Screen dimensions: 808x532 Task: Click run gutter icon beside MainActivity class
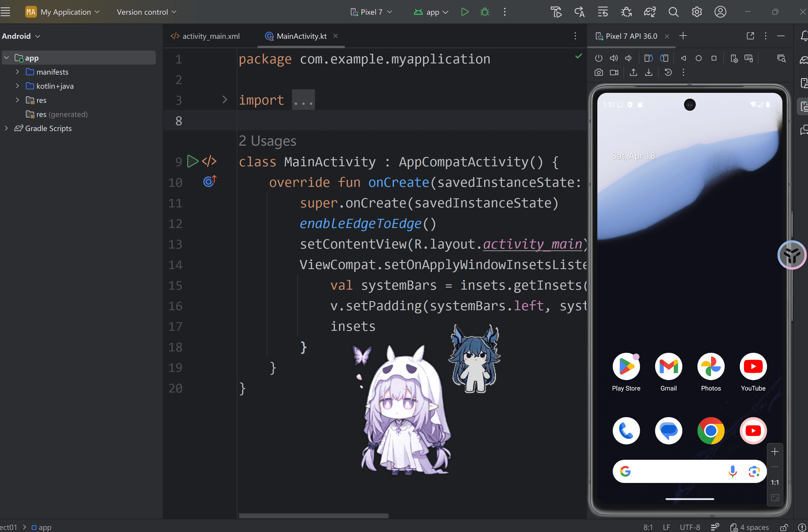pyautogui.click(x=192, y=161)
